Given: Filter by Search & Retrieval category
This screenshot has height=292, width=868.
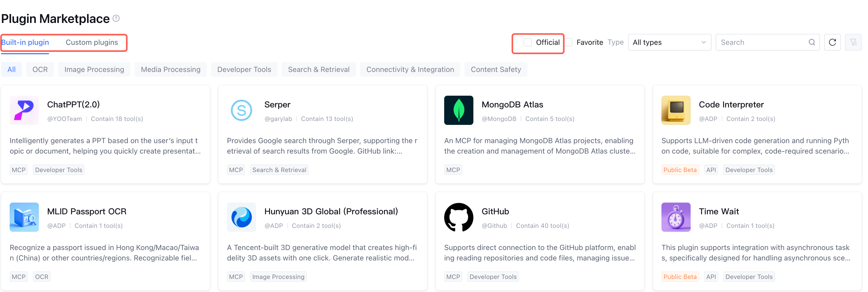Looking at the screenshot, I should pos(318,69).
